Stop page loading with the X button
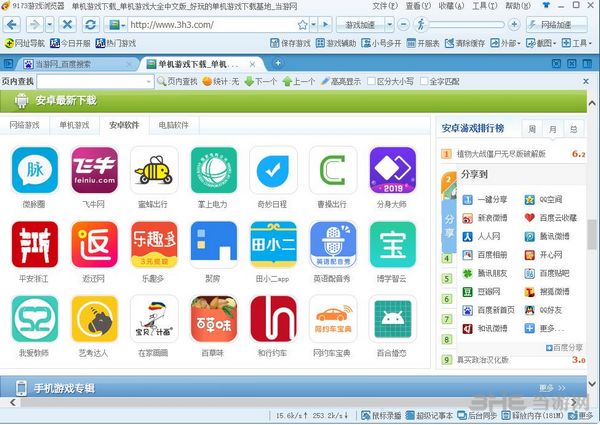The height and width of the screenshot is (425, 600). 67,25
